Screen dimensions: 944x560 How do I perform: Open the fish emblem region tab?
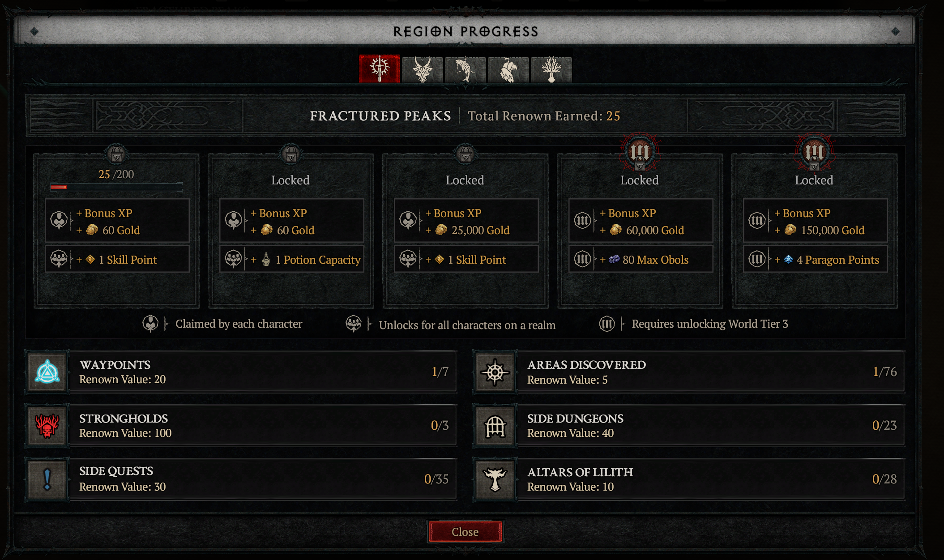(x=465, y=69)
